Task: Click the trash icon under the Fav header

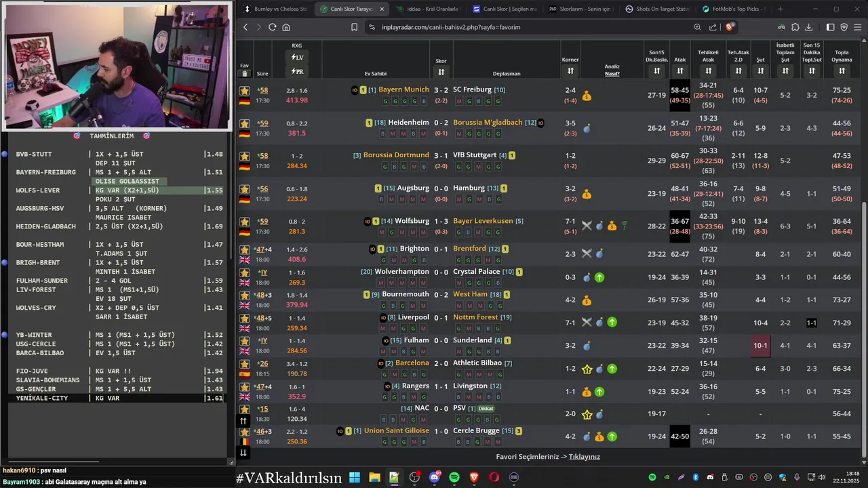Action: [x=245, y=73]
